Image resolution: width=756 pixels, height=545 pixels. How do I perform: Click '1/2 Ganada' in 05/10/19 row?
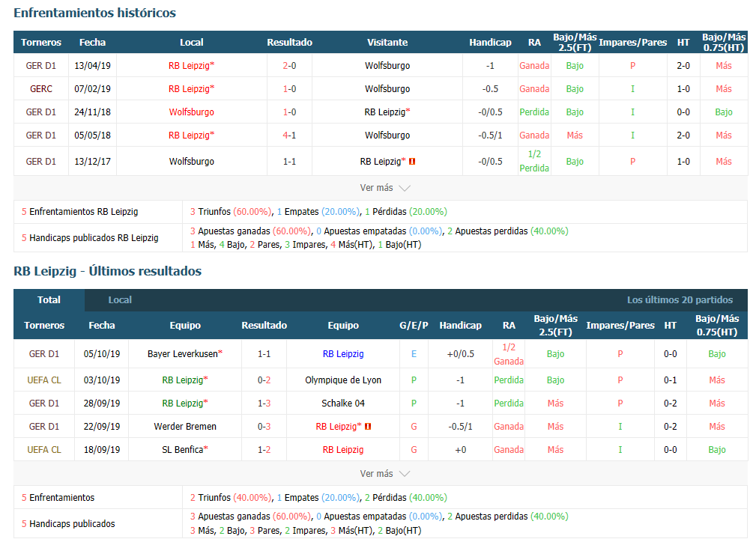coord(509,354)
